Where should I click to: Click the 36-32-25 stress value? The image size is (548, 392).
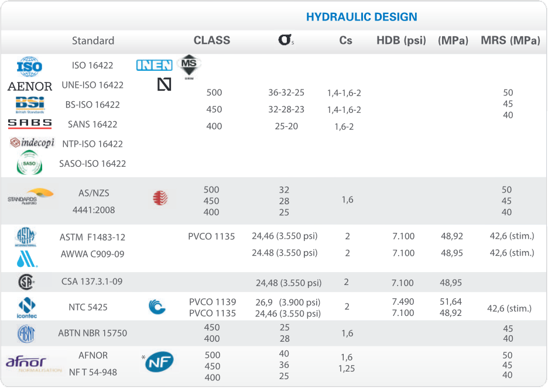[x=286, y=92]
